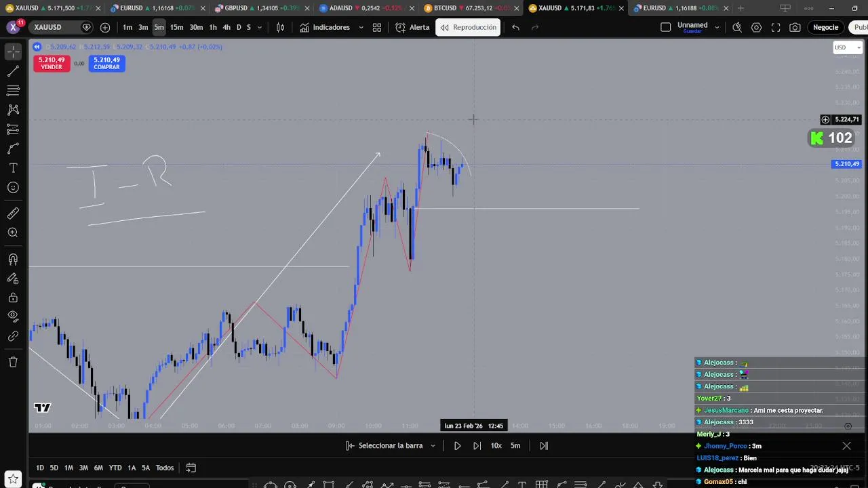Remove drawings with the trash icon
Image resolution: width=868 pixels, height=488 pixels.
tap(13, 362)
